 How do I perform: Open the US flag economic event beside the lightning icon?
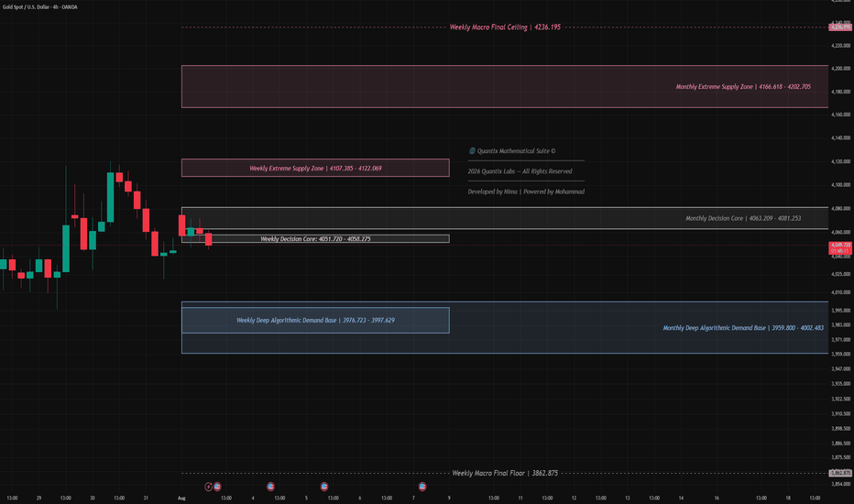point(217,487)
